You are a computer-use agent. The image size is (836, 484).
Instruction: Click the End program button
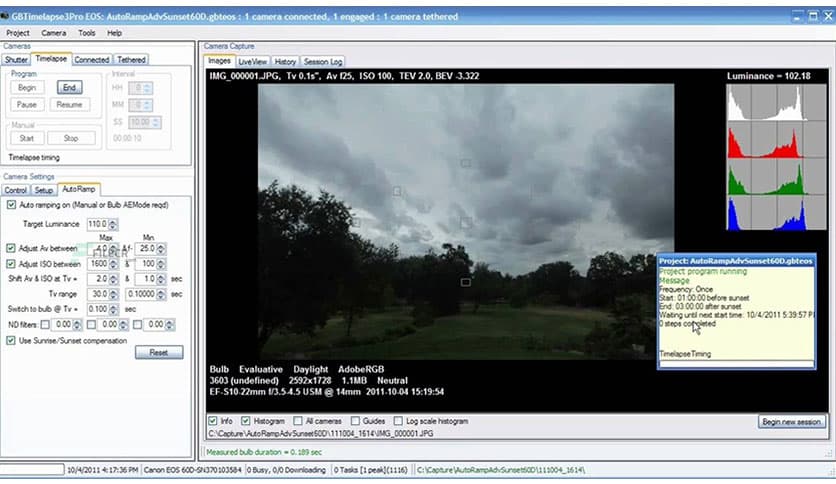click(69, 87)
